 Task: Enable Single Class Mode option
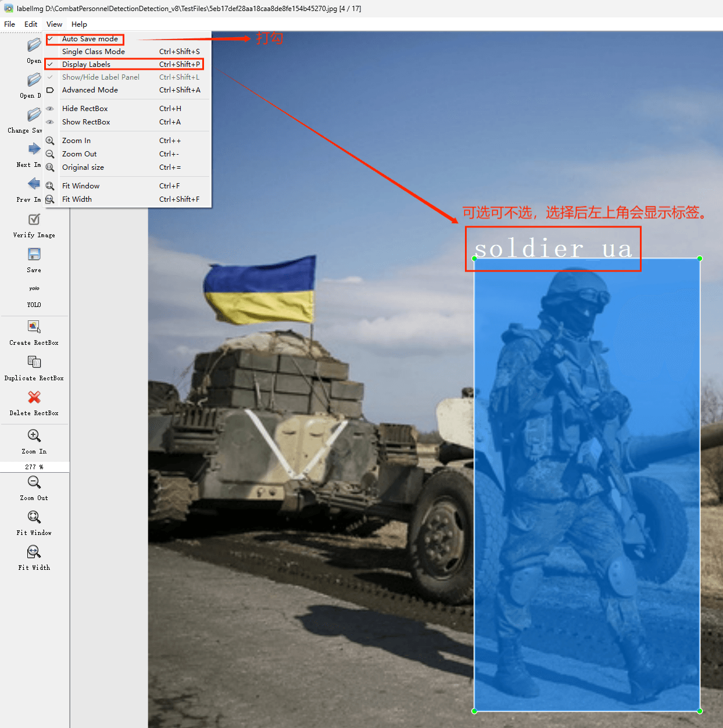[93, 52]
